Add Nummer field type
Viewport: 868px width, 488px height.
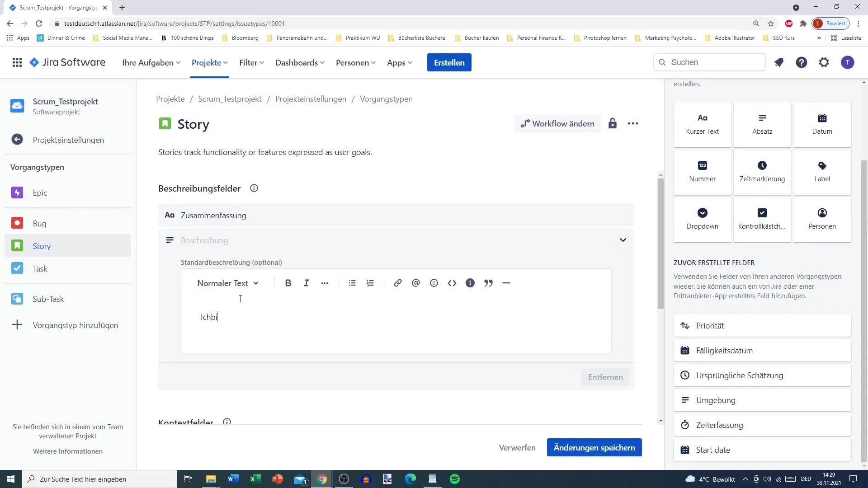pyautogui.click(x=702, y=172)
